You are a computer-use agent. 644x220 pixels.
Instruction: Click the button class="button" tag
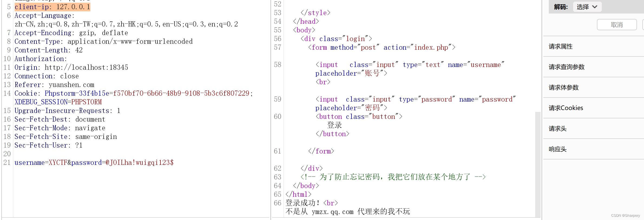[359, 117]
